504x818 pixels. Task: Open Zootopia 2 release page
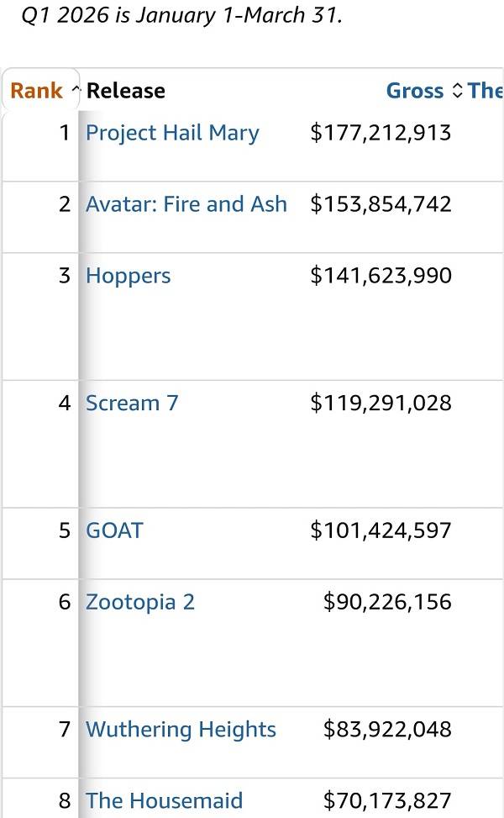click(x=139, y=602)
